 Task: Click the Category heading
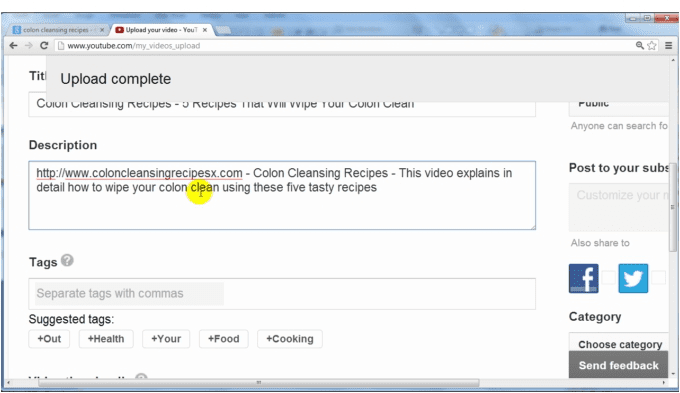click(x=595, y=317)
